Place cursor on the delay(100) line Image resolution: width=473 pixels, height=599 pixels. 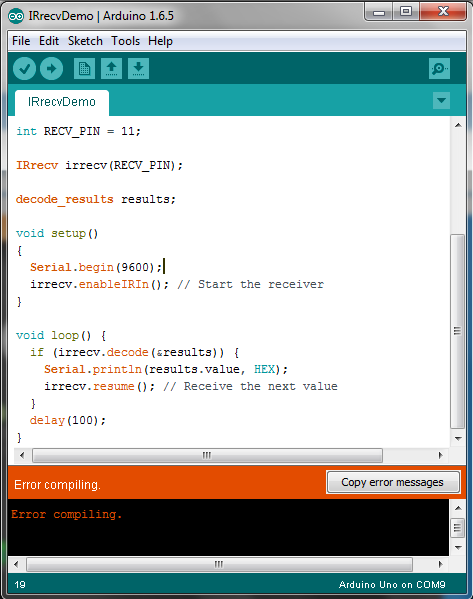68,420
